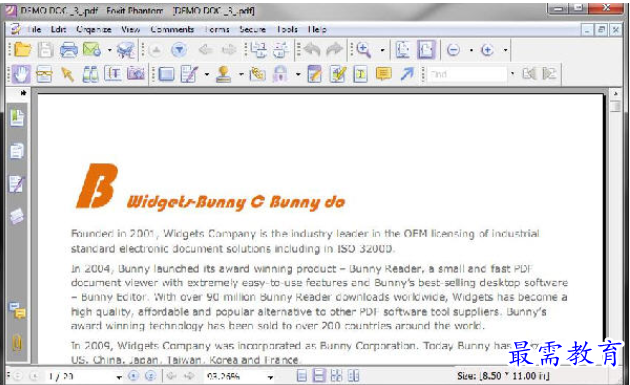This screenshot has height=385, width=630.
Task: Open the Stamp tool dropdown arrow
Action: point(241,74)
